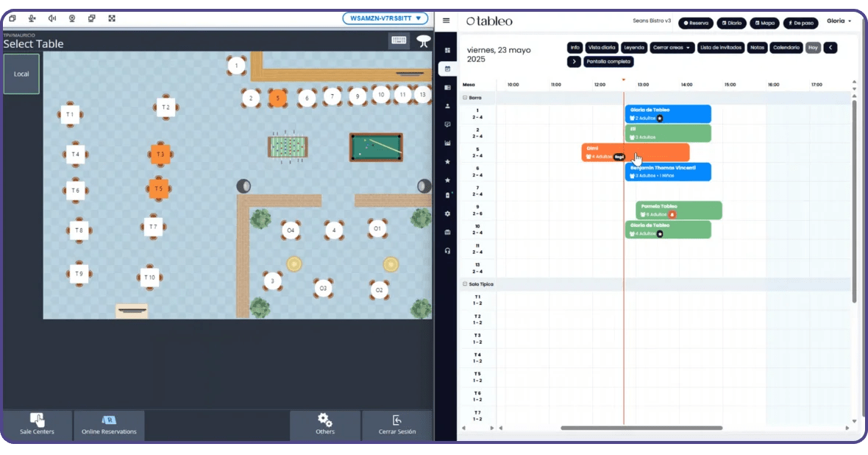The width and height of the screenshot is (868, 455).
Task: Click the device icon with notification dot
Action: pos(448,195)
